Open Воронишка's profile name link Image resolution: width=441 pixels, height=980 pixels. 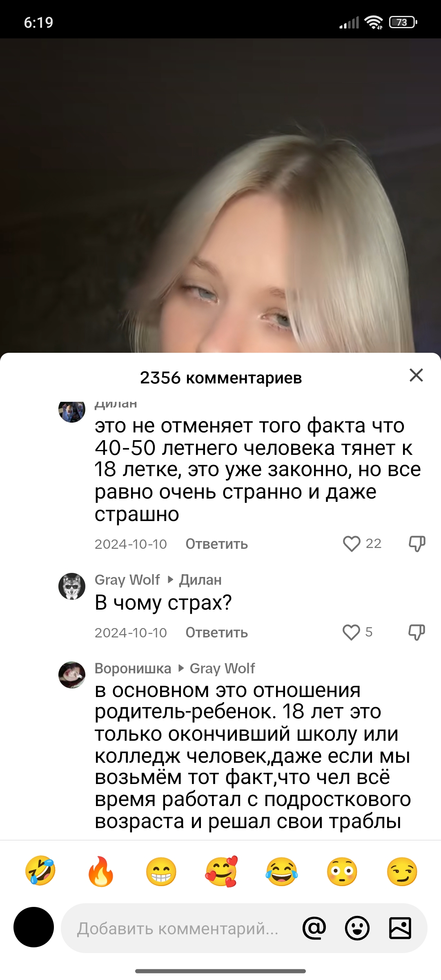point(133,668)
